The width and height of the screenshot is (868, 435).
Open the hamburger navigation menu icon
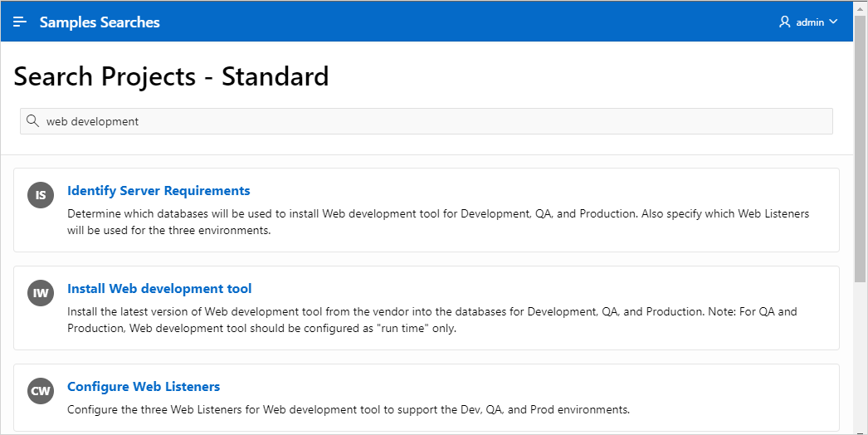[20, 22]
